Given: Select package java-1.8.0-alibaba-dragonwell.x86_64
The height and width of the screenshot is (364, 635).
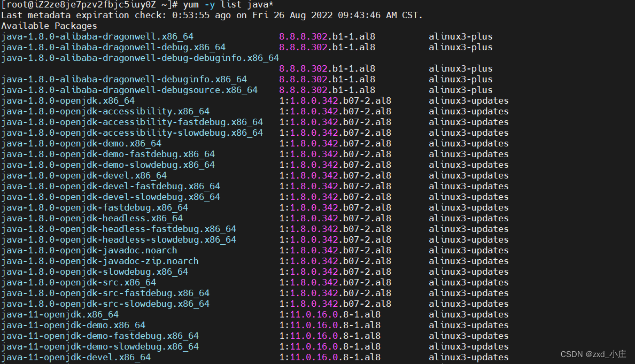Looking at the screenshot, I should click(x=97, y=36).
